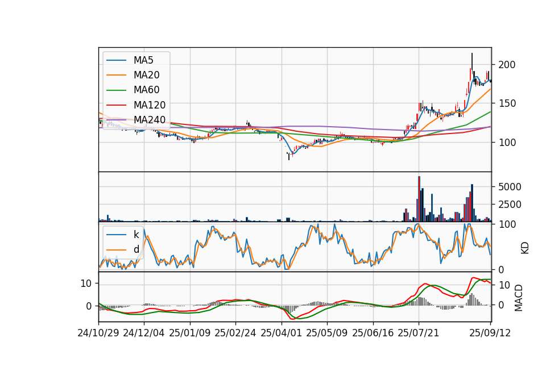Click the MA240 legend label
Screen dimensions: 546x392
150,120
